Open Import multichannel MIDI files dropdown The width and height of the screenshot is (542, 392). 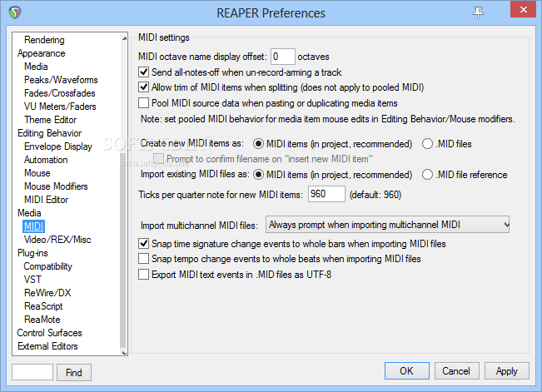(x=387, y=225)
